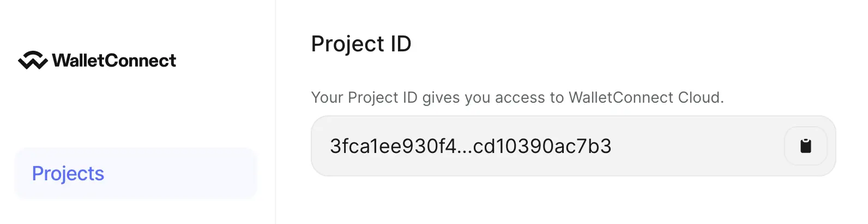Click "cd10390ac7b3" at end of ID

(542, 146)
